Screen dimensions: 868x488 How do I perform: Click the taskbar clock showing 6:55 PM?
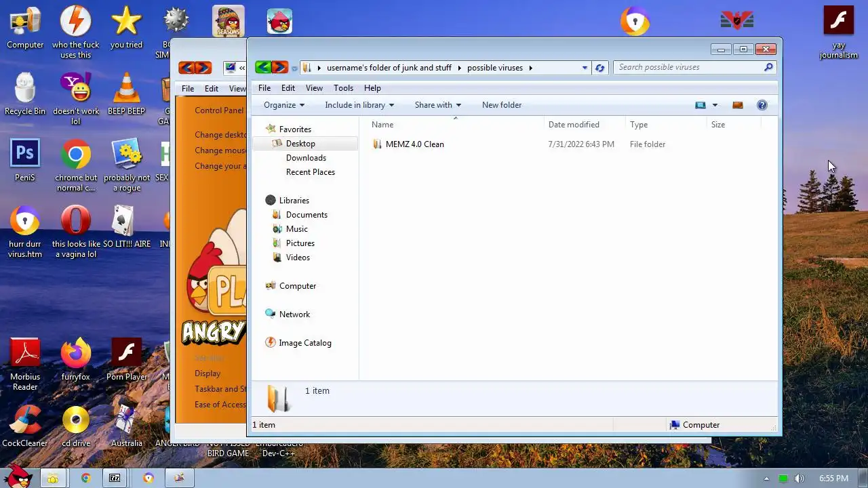(x=833, y=479)
